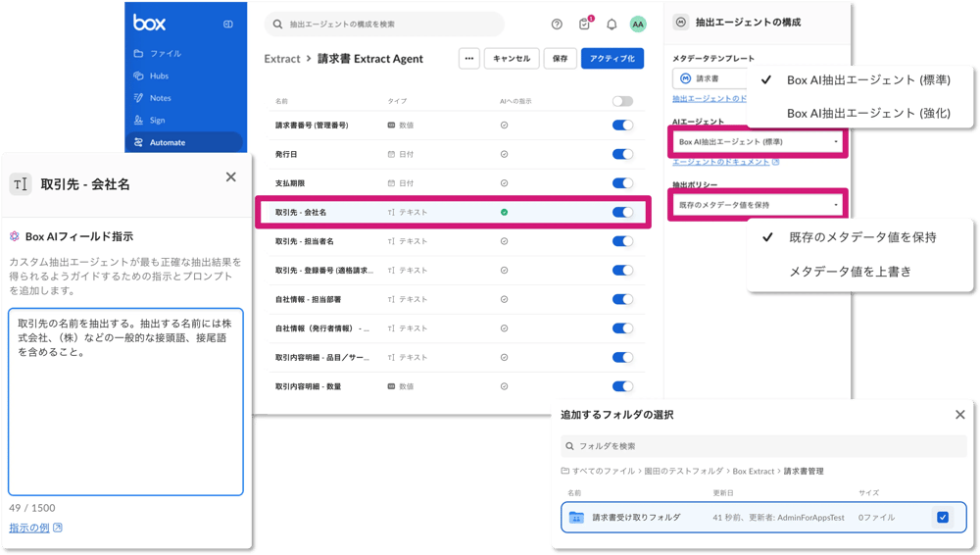Viewport: 980px width, 555px height.
Task: Choose 既存のメタデータ値を保持 option
Action: (860, 237)
